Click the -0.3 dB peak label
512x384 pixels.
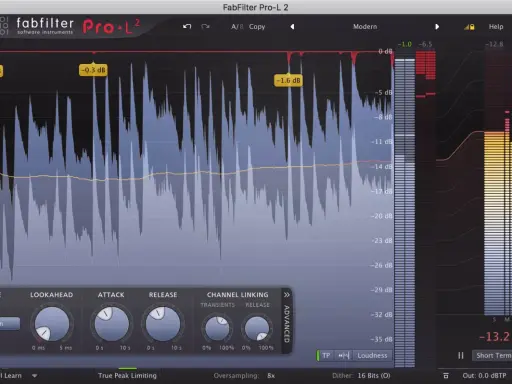93,70
